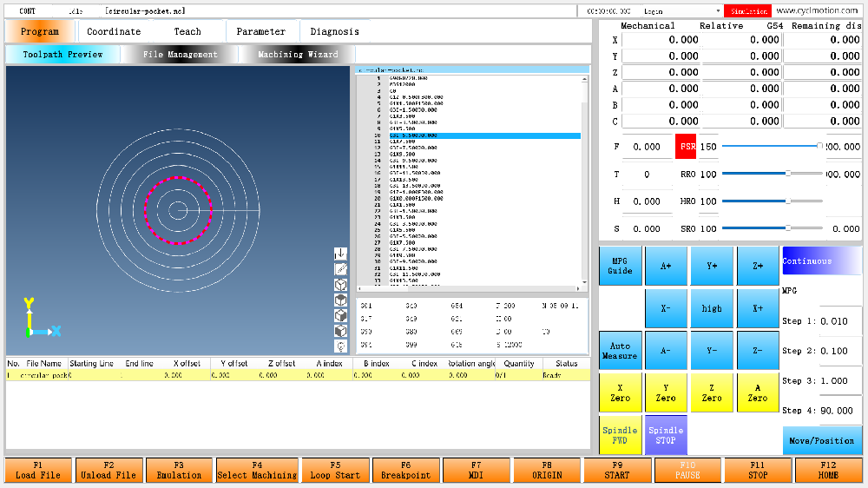The width and height of the screenshot is (868, 488).
Task: Click F4 Select Machining
Action: [x=258, y=471]
